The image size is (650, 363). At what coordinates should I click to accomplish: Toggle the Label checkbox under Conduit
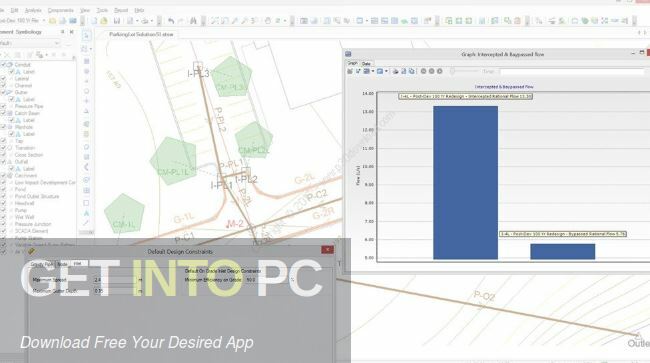click(x=12, y=72)
